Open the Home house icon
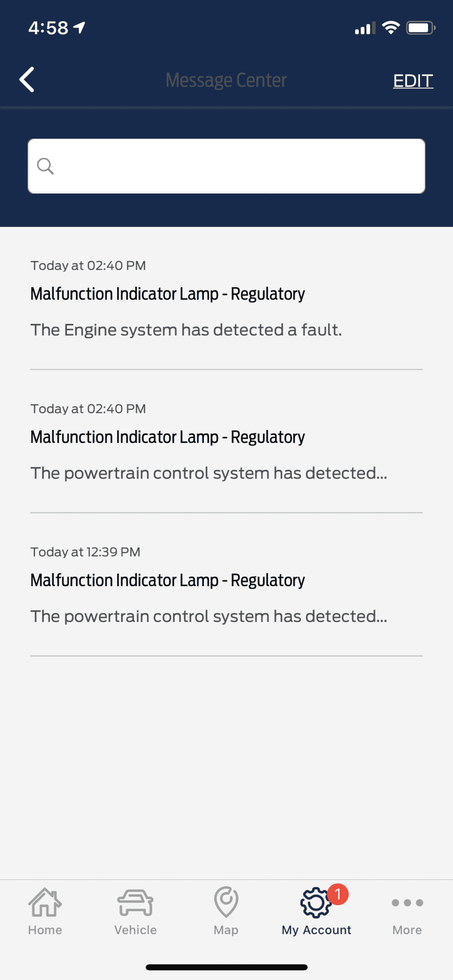The image size is (453, 980). 45,903
